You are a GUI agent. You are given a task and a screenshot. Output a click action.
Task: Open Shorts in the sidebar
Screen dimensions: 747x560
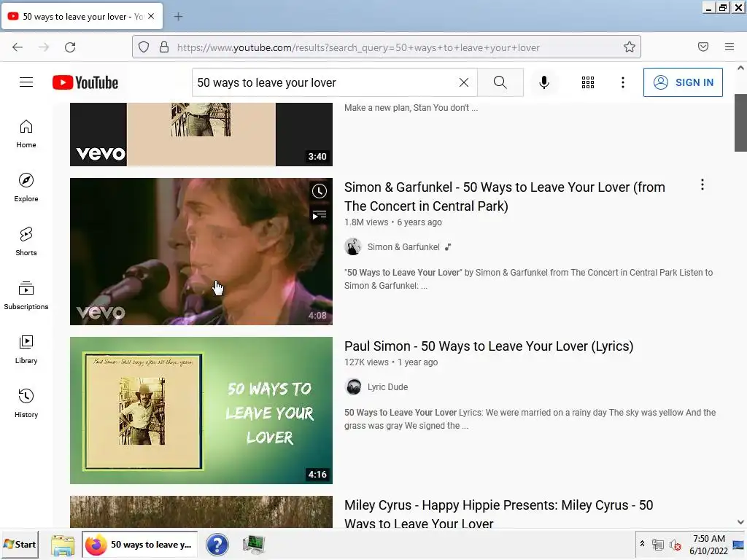click(x=26, y=241)
